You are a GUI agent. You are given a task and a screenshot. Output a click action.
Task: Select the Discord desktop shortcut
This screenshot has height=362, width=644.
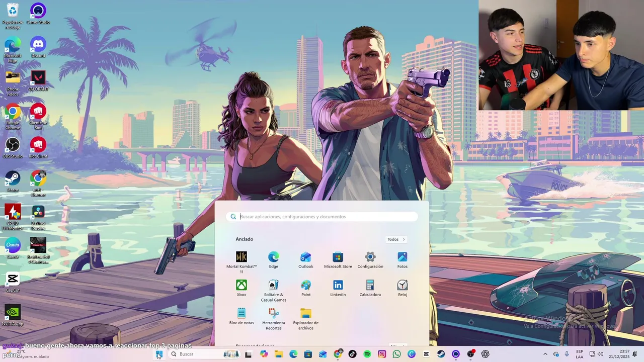click(x=38, y=48)
